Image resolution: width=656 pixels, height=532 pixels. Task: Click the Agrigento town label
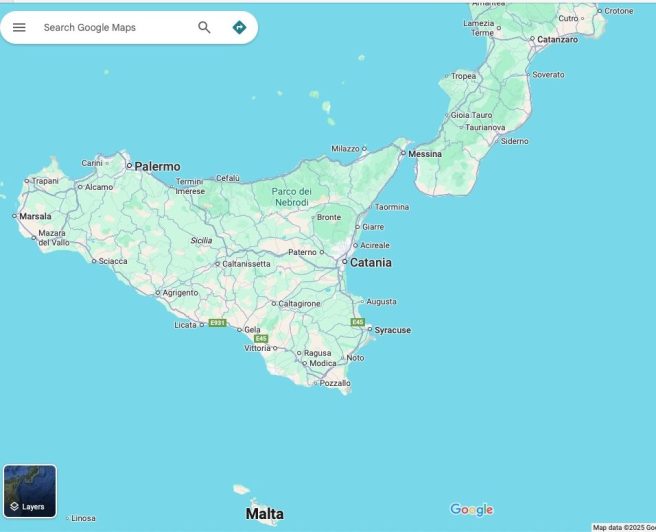point(180,293)
